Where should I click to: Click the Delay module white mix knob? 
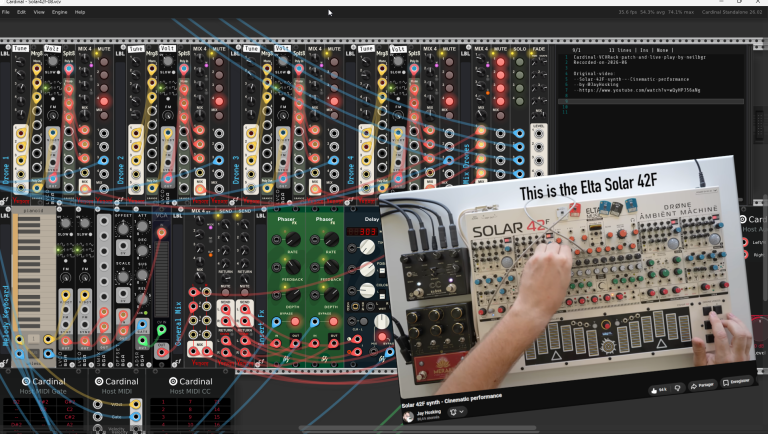point(382,321)
